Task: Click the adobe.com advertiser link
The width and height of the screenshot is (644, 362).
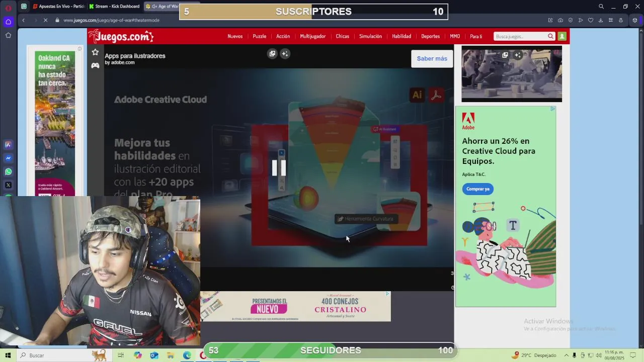Action: (120, 62)
